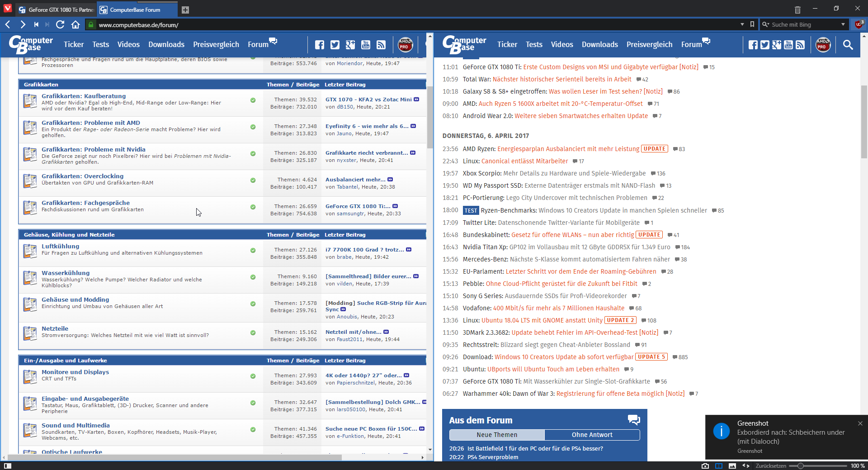The height and width of the screenshot is (470, 868).
Task: Go forward one page in history
Action: click(23, 24)
